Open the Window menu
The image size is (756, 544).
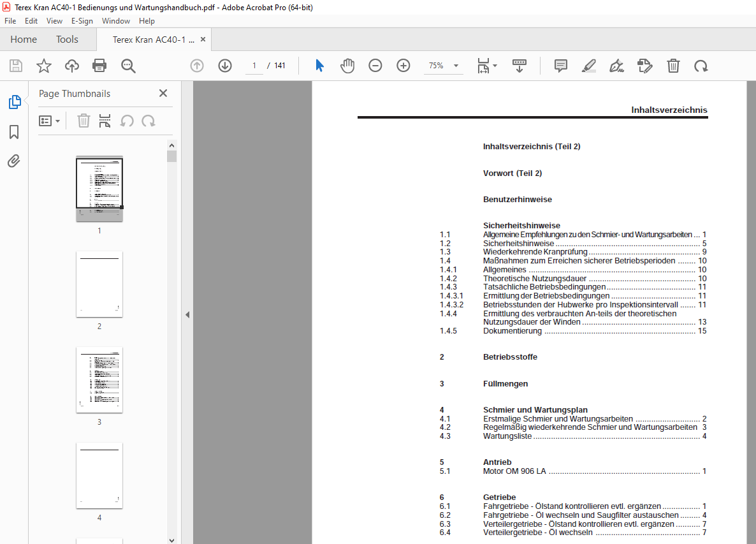[116, 21]
